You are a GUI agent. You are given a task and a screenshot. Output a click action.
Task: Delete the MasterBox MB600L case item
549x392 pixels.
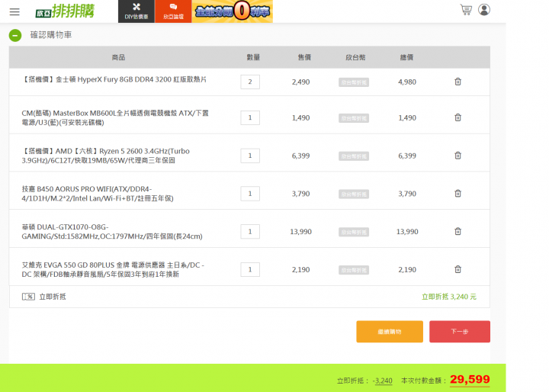click(x=457, y=117)
